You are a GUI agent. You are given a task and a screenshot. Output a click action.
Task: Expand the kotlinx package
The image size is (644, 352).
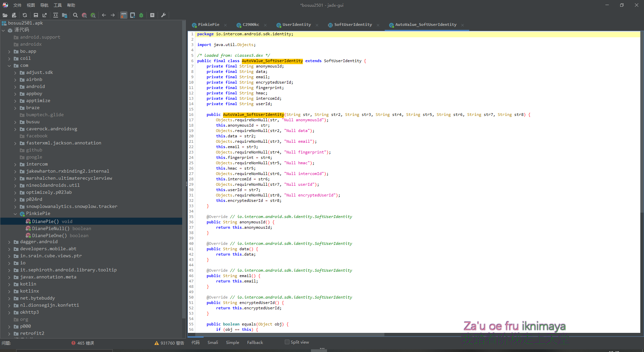tap(9, 291)
